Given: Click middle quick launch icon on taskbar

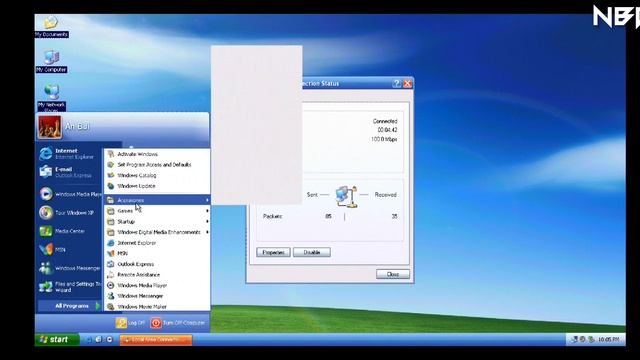Looking at the screenshot, I should tap(99, 340).
